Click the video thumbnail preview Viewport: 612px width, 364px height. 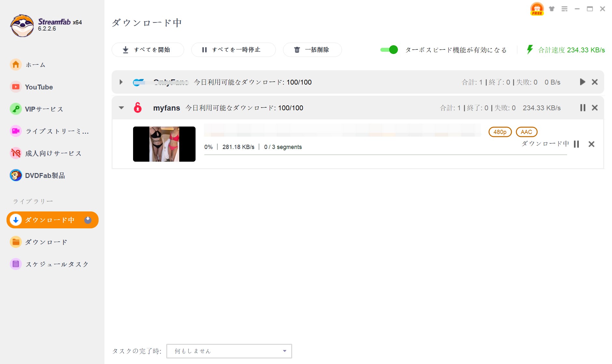click(x=164, y=144)
